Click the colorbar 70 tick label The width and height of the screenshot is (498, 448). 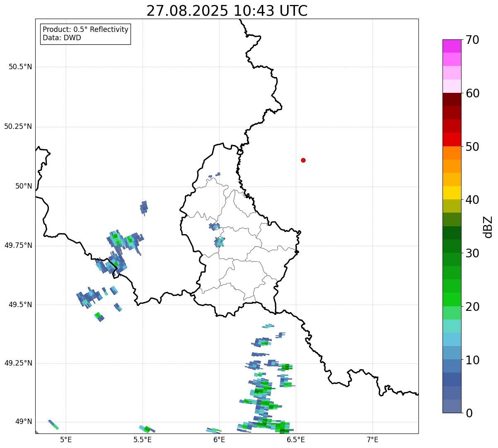472,40
